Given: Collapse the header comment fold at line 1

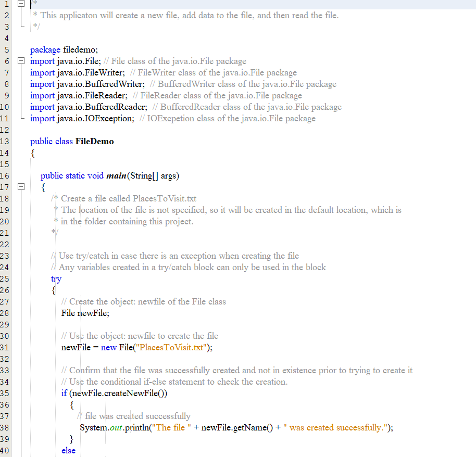Looking at the screenshot, I should 21,4.
